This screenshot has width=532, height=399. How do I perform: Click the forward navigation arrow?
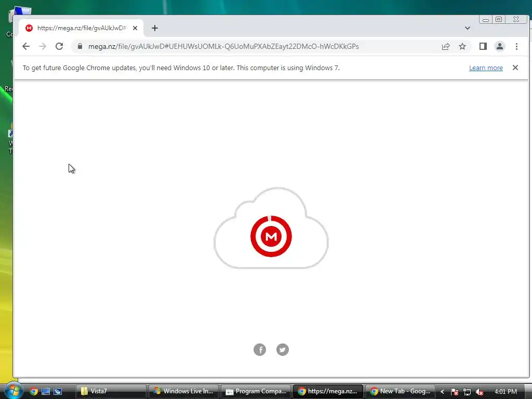click(43, 46)
